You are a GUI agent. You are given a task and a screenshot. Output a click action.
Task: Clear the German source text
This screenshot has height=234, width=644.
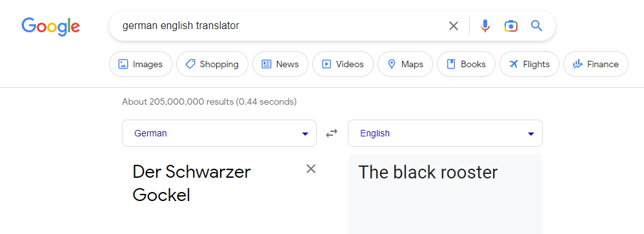coord(311,169)
